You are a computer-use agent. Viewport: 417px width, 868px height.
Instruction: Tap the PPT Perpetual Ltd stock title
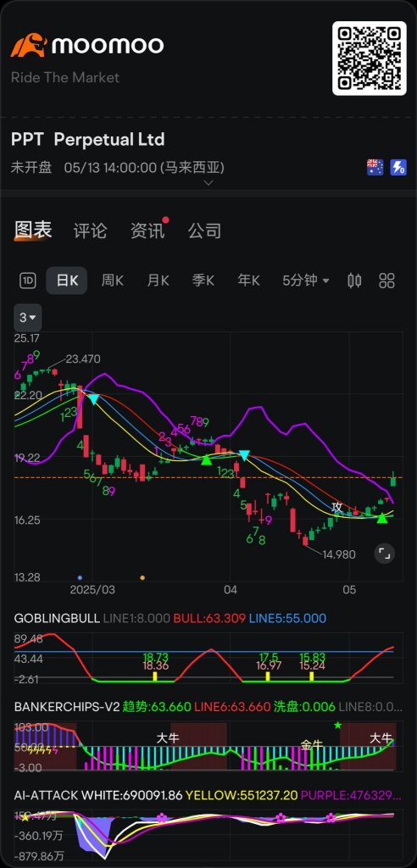(x=87, y=140)
